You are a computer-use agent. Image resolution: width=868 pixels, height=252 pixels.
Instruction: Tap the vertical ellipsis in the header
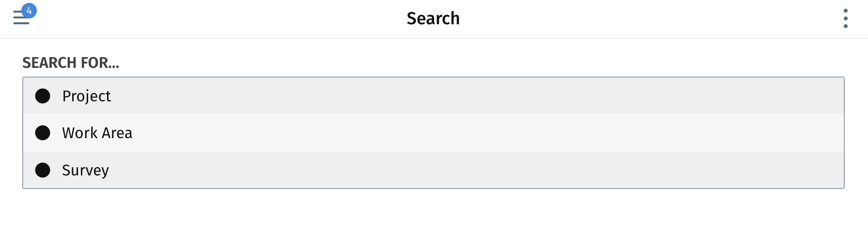click(846, 18)
